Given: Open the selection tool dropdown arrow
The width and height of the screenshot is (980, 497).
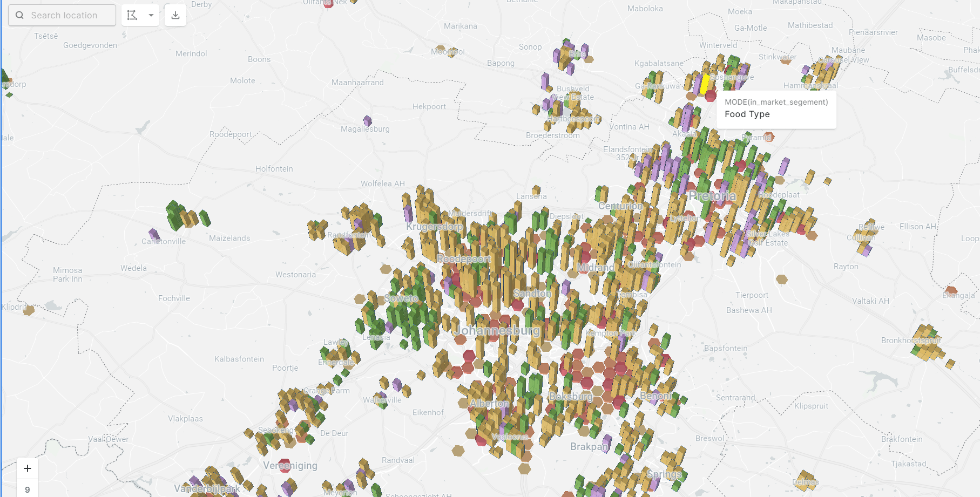Looking at the screenshot, I should click(x=151, y=15).
